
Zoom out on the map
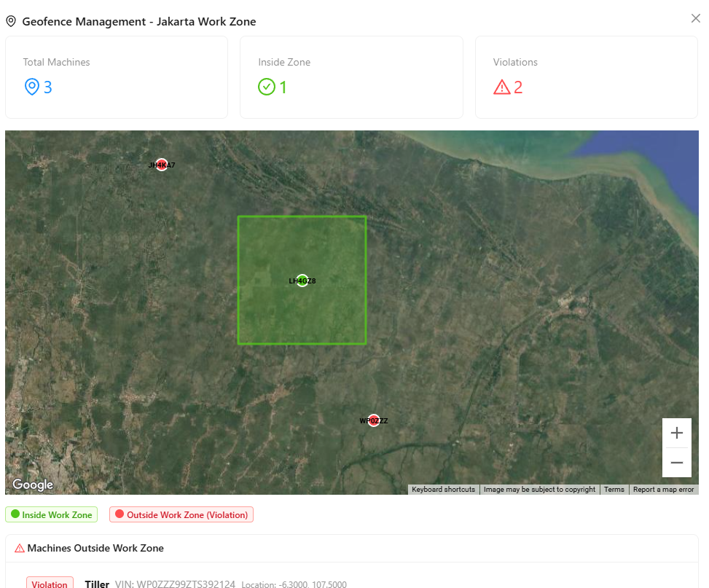coord(676,463)
